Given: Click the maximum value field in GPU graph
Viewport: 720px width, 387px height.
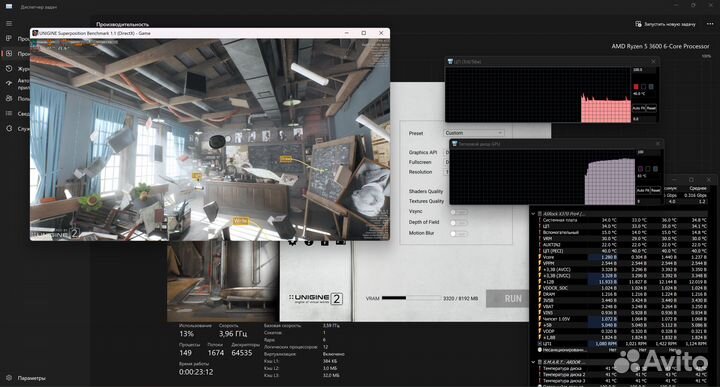Looking at the screenshot, I should (648, 152).
